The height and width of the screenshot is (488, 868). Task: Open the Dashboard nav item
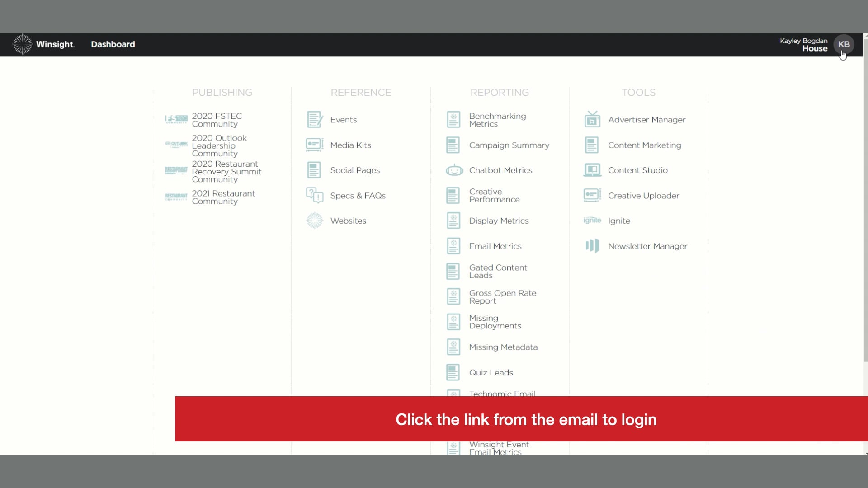coord(113,44)
